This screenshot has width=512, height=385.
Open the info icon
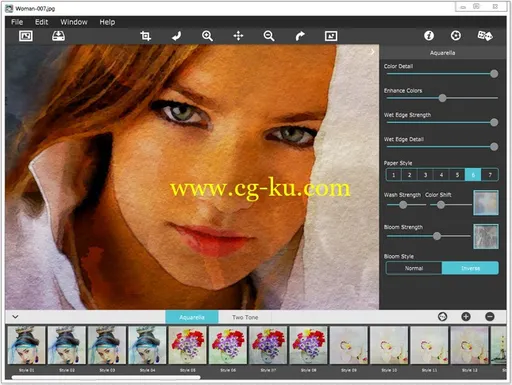pyautogui.click(x=429, y=35)
